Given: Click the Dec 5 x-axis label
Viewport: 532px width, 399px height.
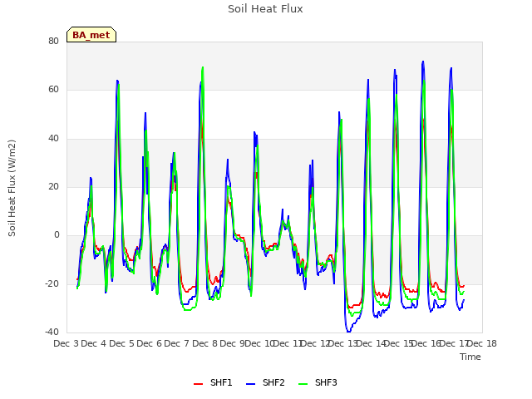Looking at the screenshot, I should coord(122,343).
